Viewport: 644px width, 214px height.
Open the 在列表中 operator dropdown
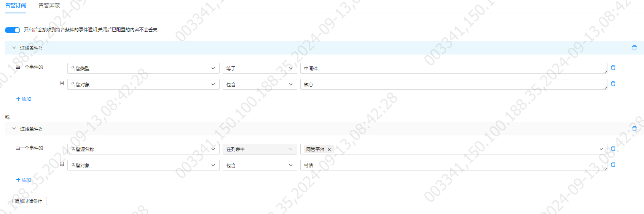click(x=260, y=149)
